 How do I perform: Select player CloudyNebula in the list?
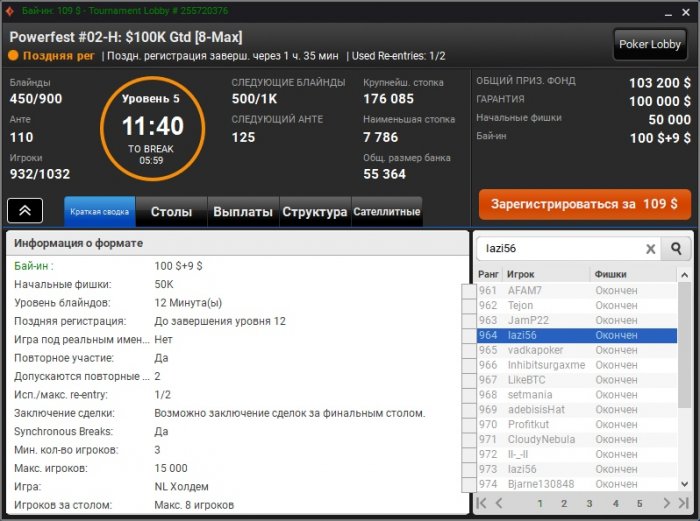pos(576,439)
